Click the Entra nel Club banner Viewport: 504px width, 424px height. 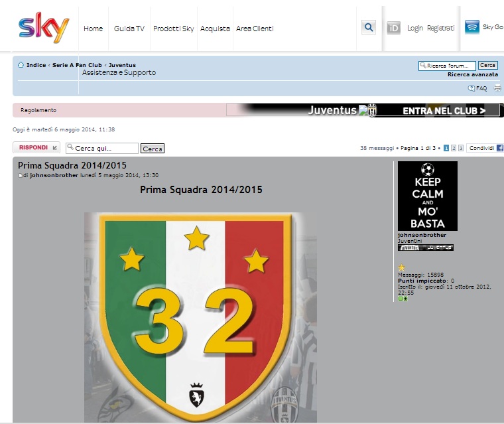pyautogui.click(x=444, y=111)
